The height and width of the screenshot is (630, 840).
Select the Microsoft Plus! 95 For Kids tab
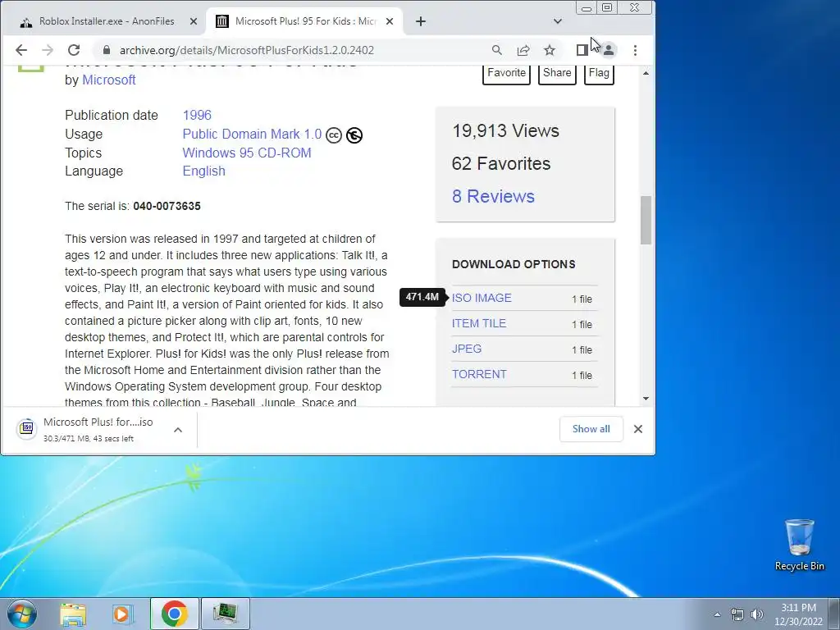304,21
